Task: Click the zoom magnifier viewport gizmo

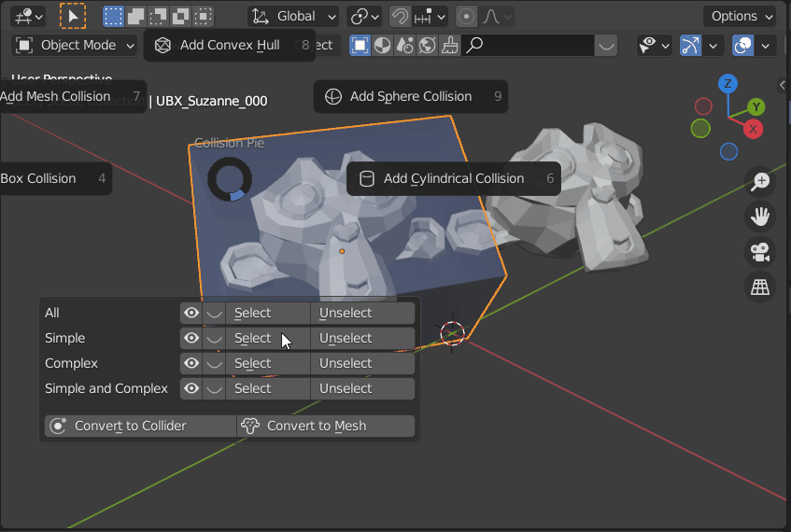Action: 760,181
